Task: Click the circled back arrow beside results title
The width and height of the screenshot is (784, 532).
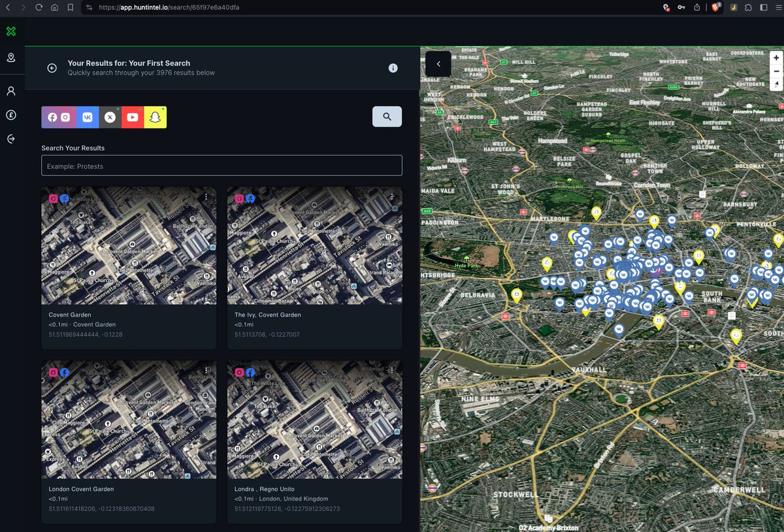Action: (52, 68)
